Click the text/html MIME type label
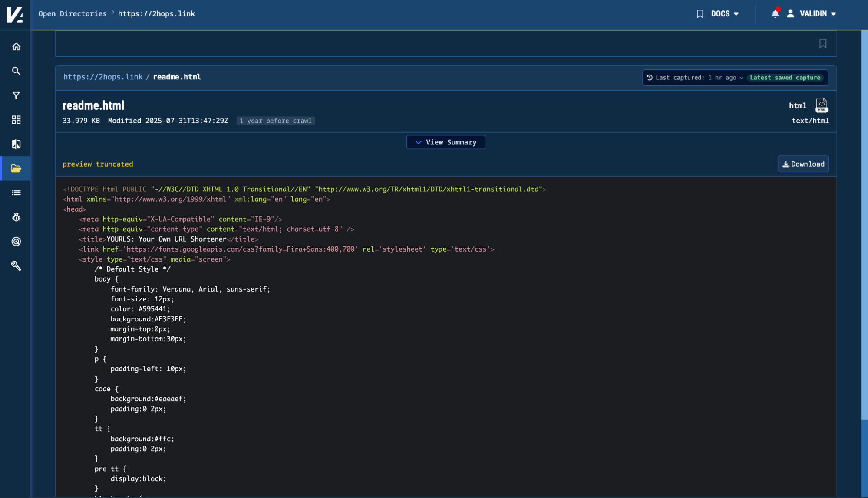The image size is (868, 498). click(810, 121)
